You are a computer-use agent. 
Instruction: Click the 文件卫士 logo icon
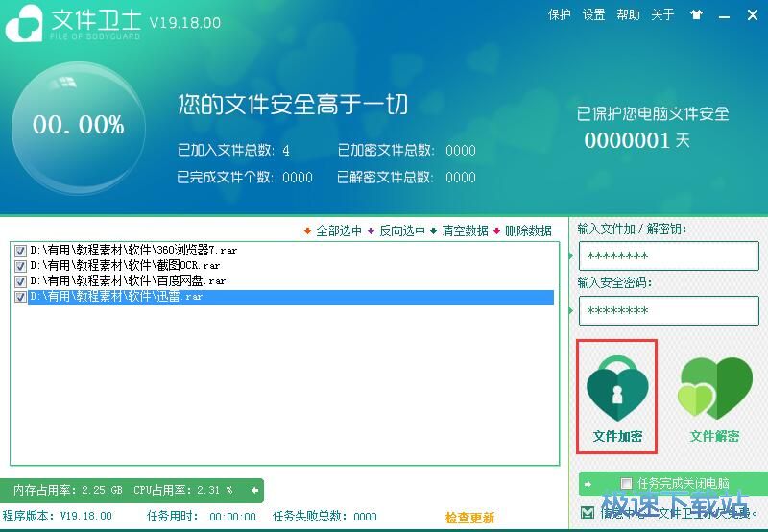(x=24, y=23)
